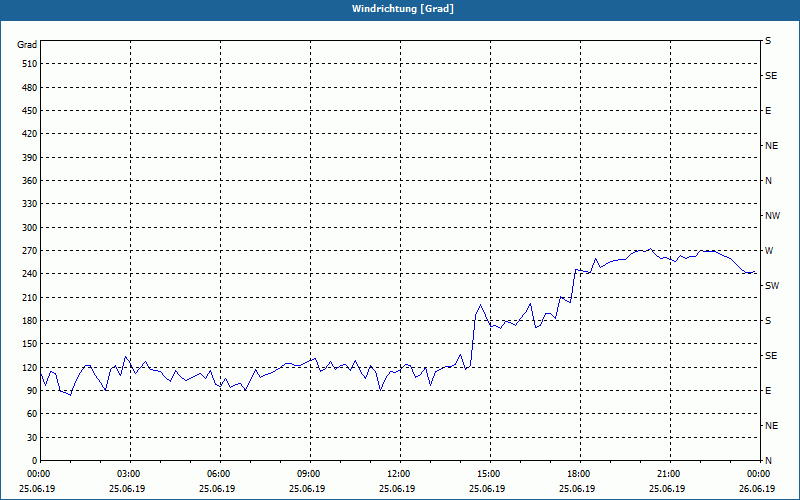Image resolution: width=800 pixels, height=500 pixels.
Task: Click the 300 y-axis value
Action: point(30,228)
